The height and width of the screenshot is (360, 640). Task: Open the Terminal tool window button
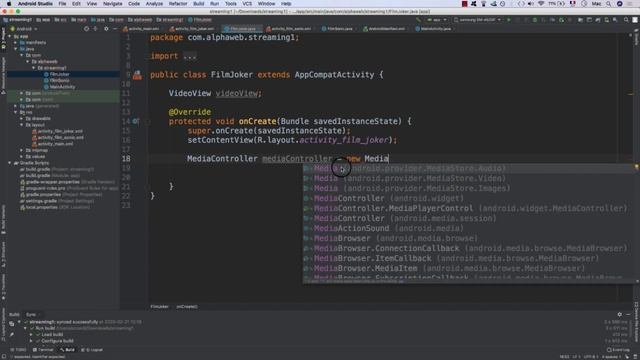(x=43, y=350)
